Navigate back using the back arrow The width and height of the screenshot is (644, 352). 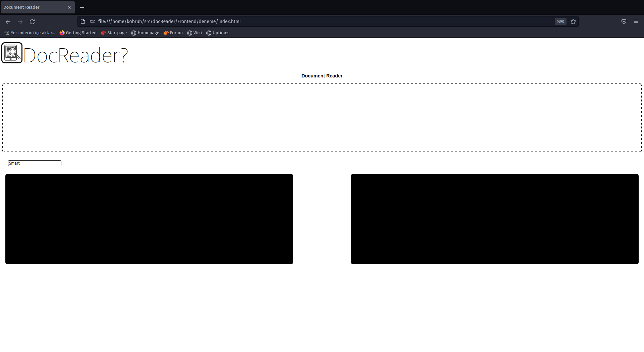pos(8,21)
